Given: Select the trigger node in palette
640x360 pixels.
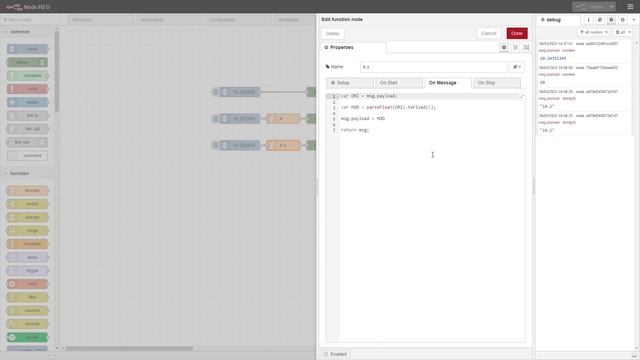Looking at the screenshot, I should coord(27,271).
